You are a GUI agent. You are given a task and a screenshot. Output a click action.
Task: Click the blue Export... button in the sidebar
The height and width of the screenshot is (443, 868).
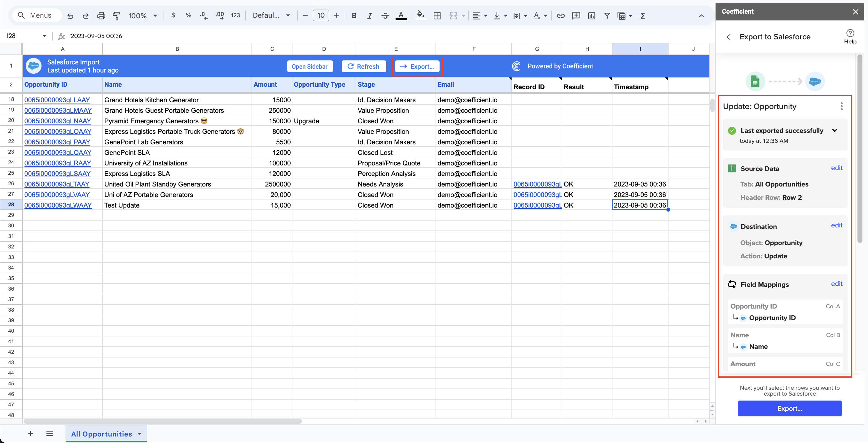[x=790, y=408]
